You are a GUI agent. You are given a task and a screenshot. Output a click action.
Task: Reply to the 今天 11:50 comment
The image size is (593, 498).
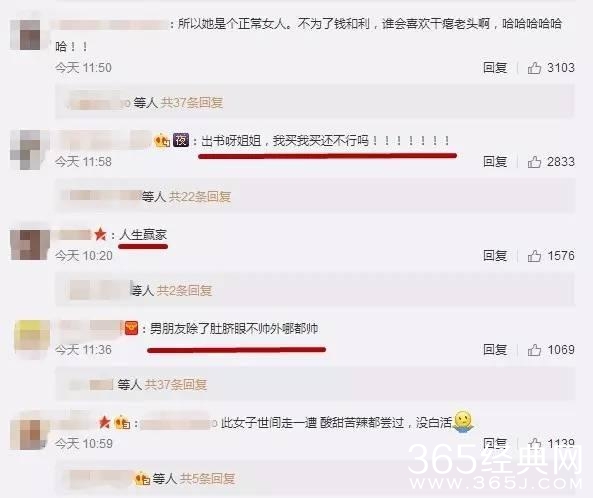495,68
